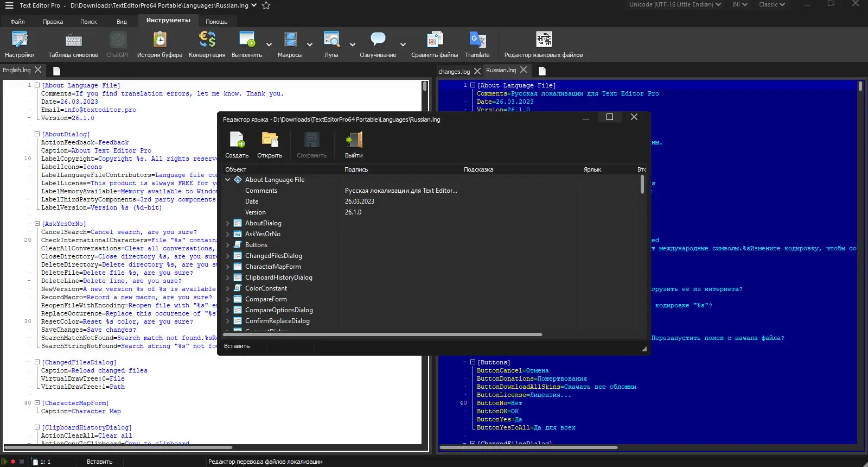Open Настройки settings icon
This screenshot has height=467, width=868.
(x=20, y=45)
